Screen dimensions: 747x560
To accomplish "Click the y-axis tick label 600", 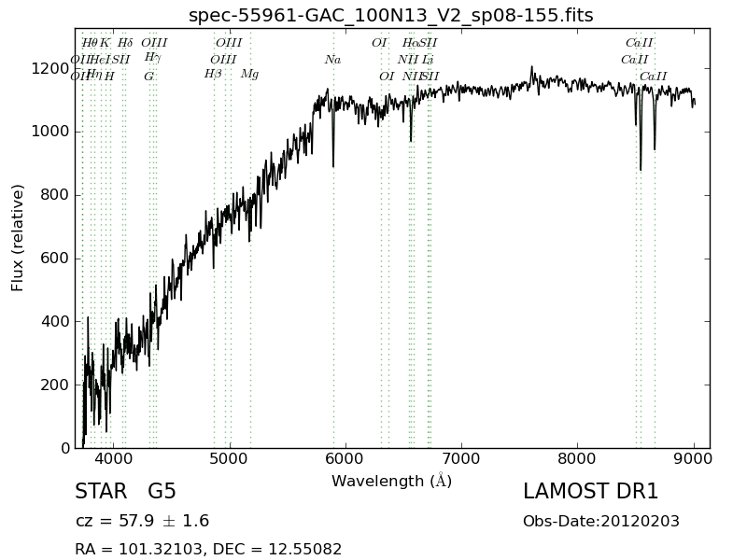I will 55,259.
